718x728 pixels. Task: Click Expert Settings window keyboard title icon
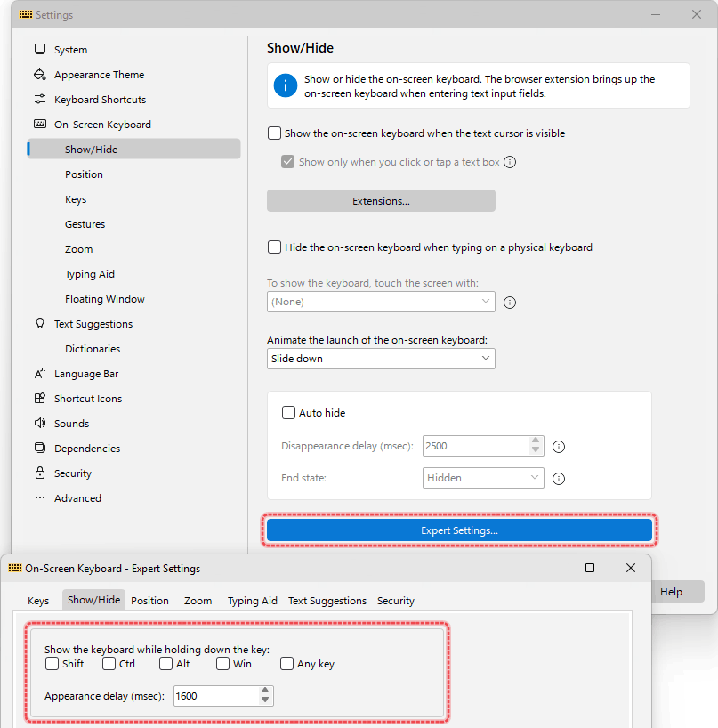click(15, 569)
